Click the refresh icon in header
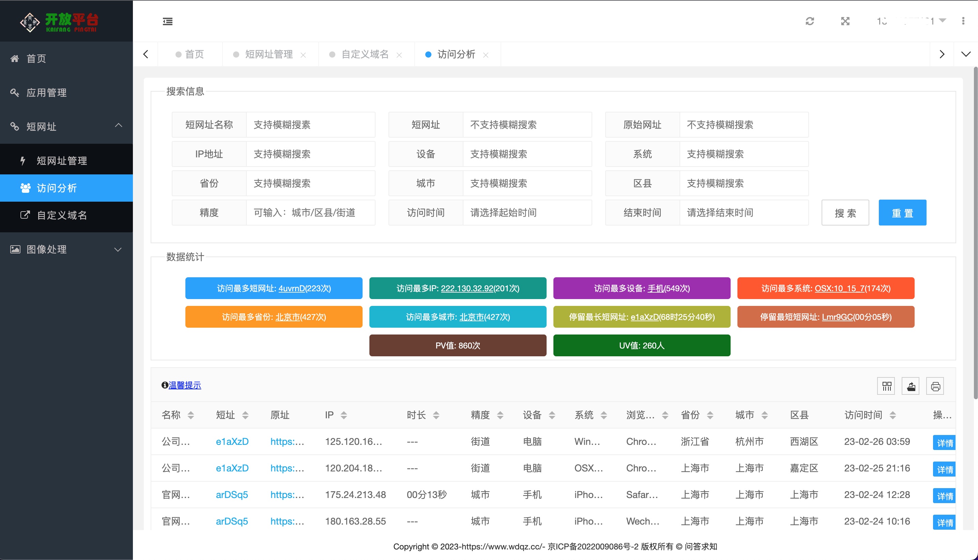 (x=809, y=21)
